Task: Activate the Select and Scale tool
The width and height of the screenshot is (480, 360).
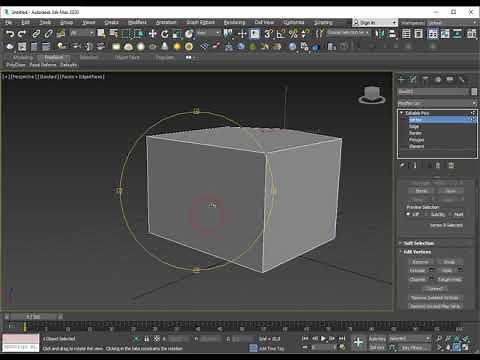Action: [177, 34]
